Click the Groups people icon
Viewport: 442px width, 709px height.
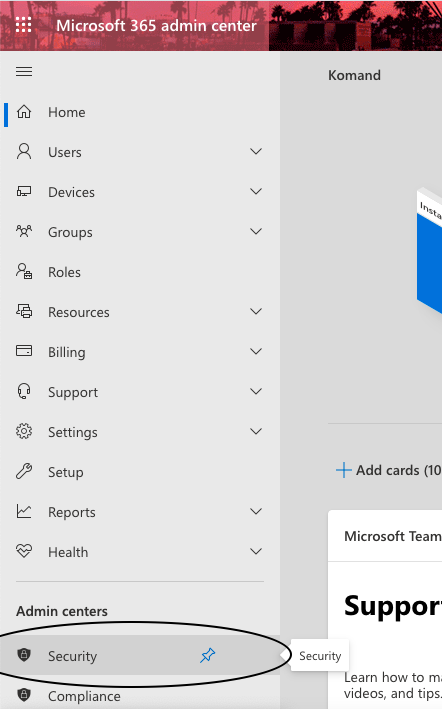[x=24, y=232]
